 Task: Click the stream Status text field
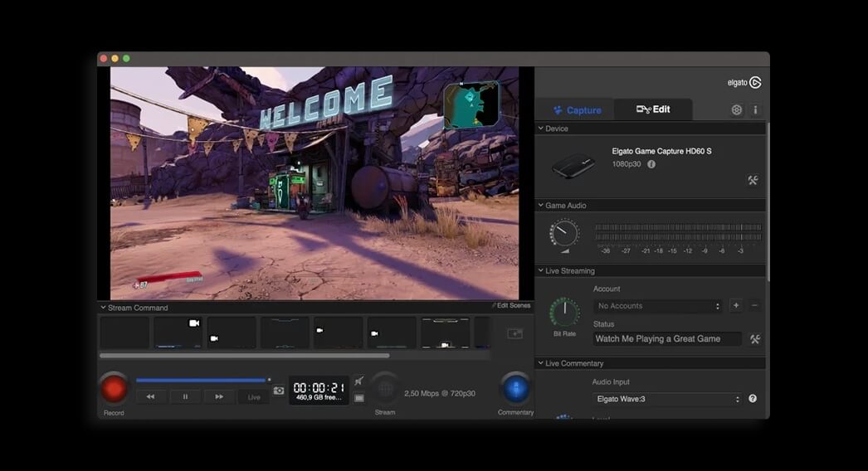click(x=667, y=338)
